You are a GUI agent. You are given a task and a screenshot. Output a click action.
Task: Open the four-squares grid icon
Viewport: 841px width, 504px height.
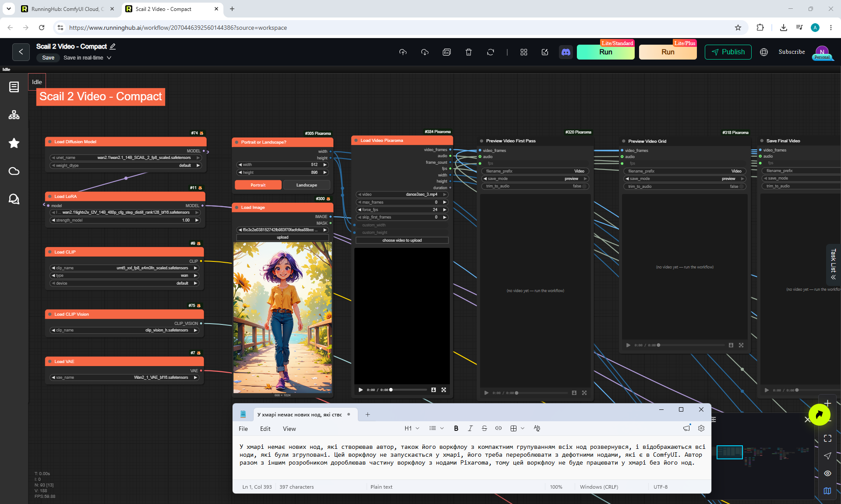(x=524, y=52)
